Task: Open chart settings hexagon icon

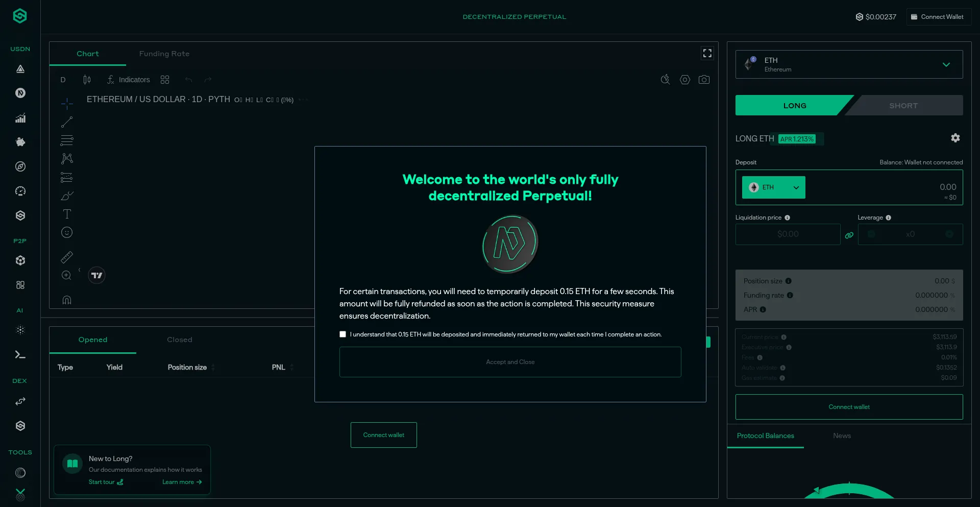Action: click(x=684, y=80)
